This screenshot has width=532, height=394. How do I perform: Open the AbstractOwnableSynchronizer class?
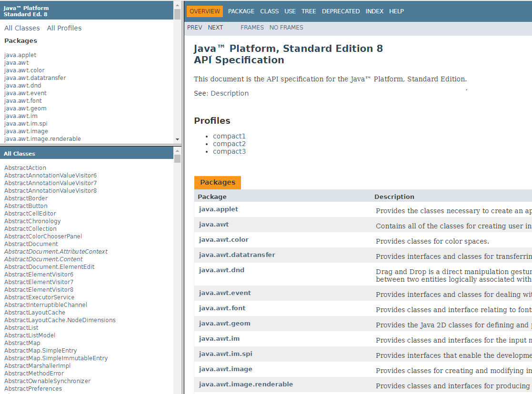pyautogui.click(x=47, y=381)
